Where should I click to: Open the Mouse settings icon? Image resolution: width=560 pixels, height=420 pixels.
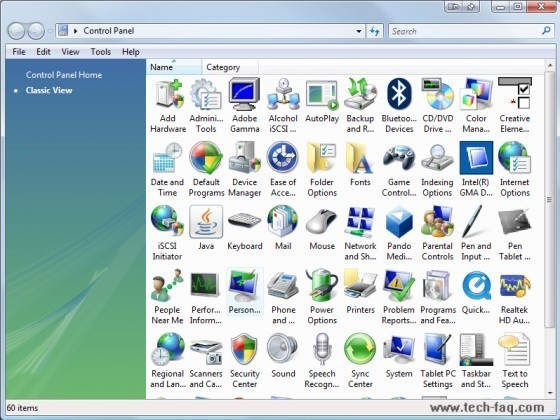click(321, 222)
